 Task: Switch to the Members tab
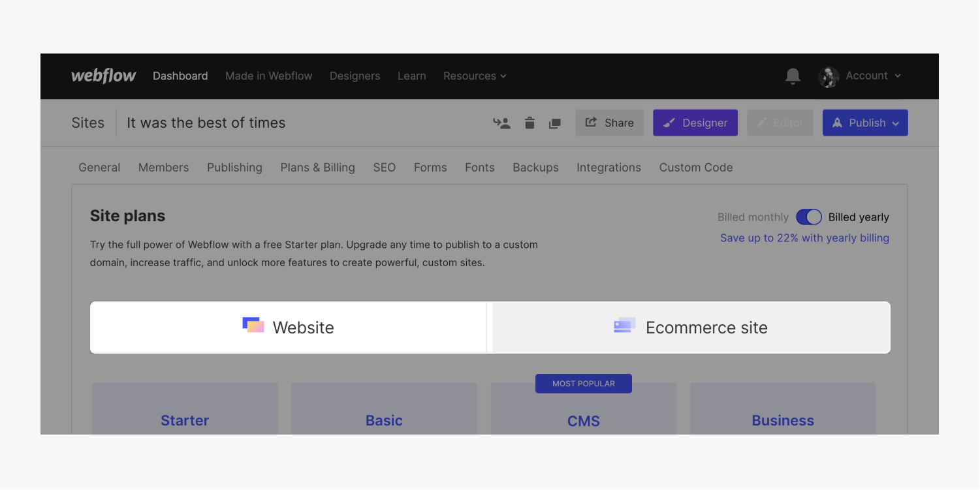pyautogui.click(x=163, y=168)
